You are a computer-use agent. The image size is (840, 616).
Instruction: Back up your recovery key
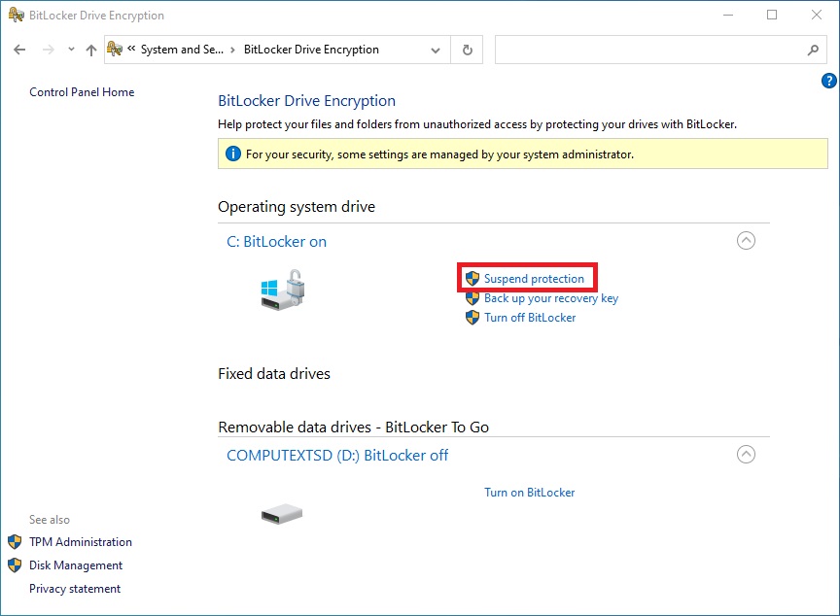tap(551, 298)
